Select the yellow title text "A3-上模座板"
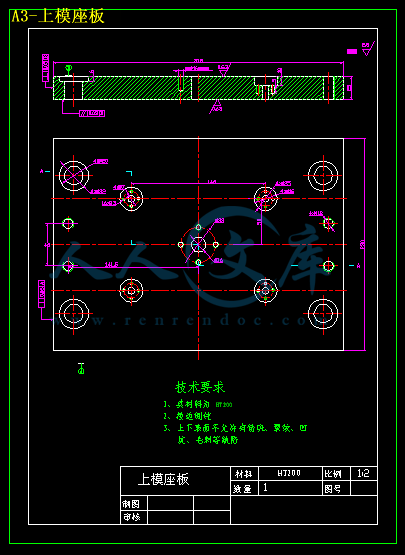This screenshot has height=555, width=405. click(x=58, y=17)
